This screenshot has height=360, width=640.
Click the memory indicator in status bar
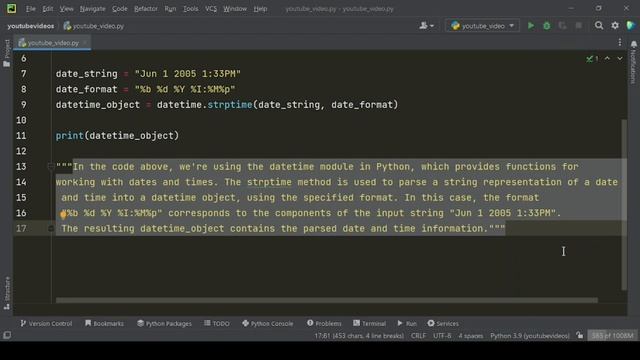coord(612,336)
